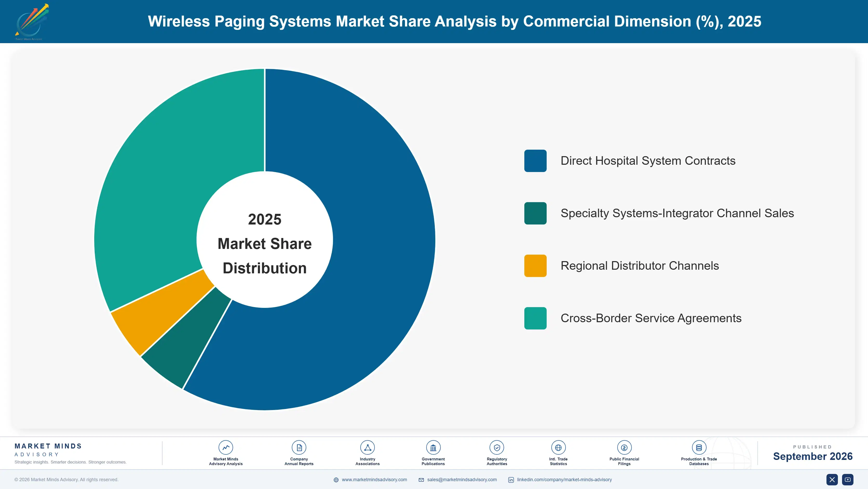Click the Cross-Border Service Agreements teal swatch
The image size is (868, 489).
tap(535, 318)
